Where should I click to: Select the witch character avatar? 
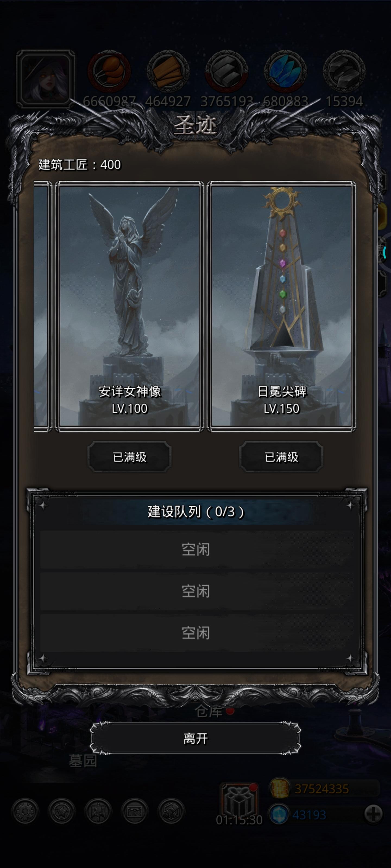click(x=45, y=78)
